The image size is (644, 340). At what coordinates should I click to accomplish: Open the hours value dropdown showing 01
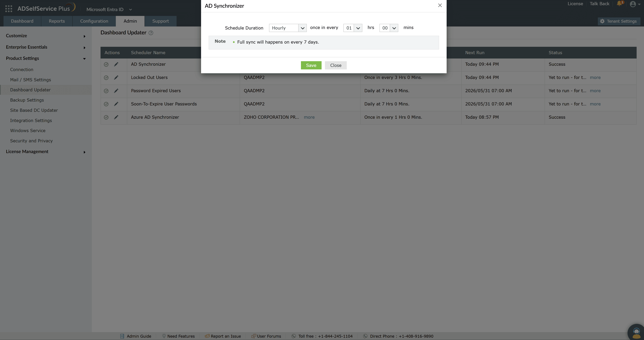(x=353, y=28)
